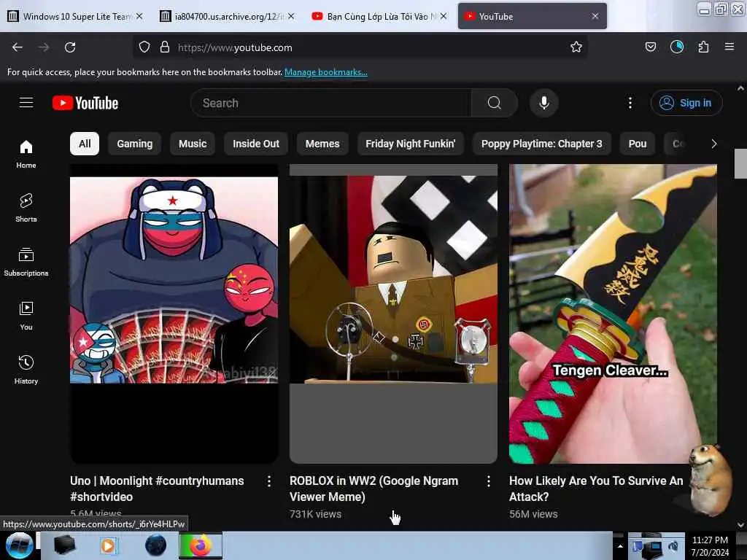Open Subscriptions in sidebar
This screenshot has height=560, width=747.
point(26,262)
